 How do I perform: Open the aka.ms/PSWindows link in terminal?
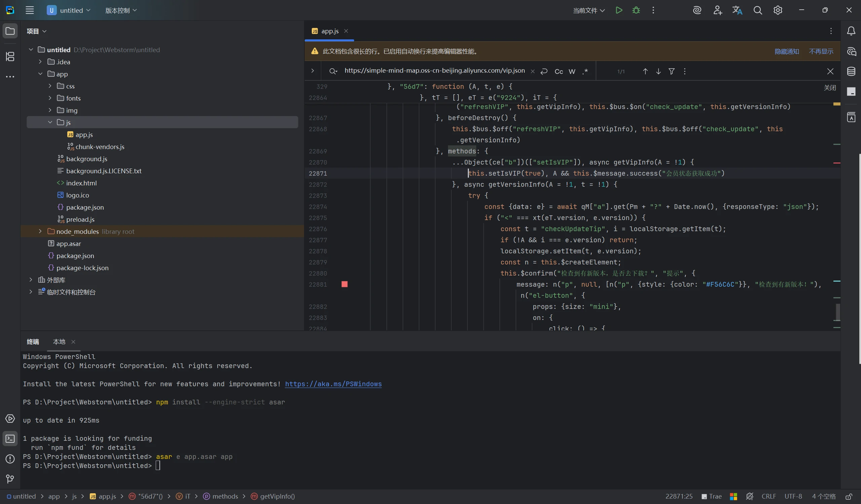333,384
